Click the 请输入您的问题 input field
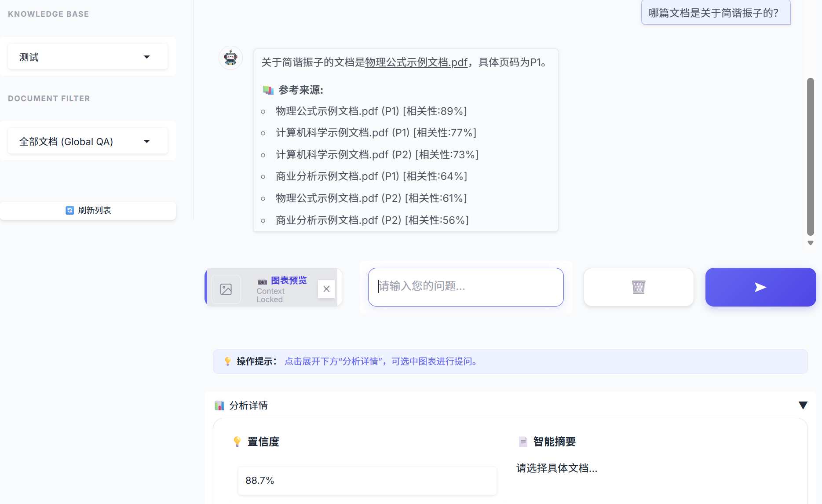822x504 pixels. click(465, 287)
